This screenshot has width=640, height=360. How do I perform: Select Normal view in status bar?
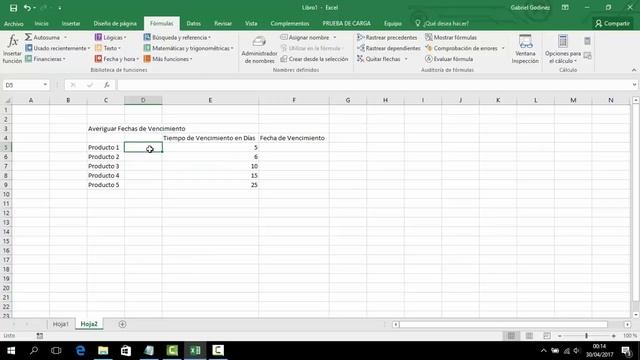click(511, 336)
